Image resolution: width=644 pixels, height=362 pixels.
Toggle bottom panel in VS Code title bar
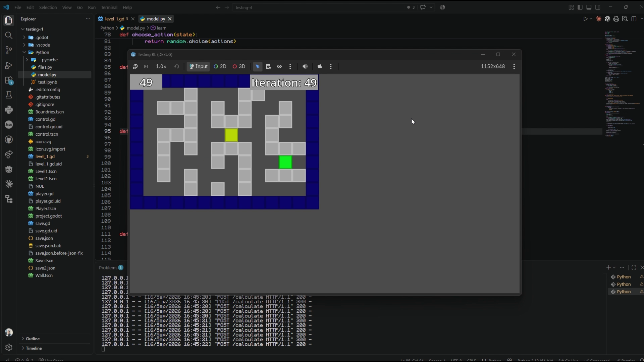click(x=589, y=7)
